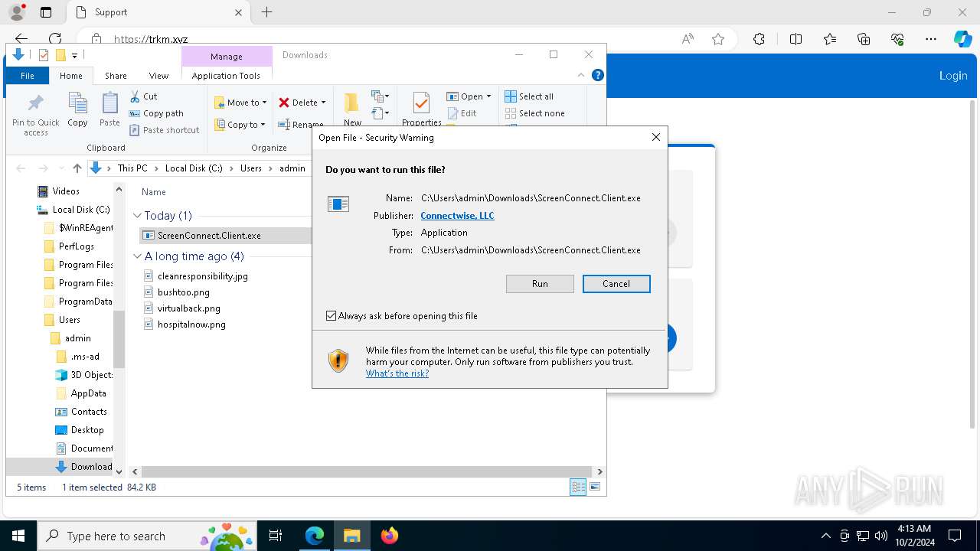Select the Home ribbon tab
Screen dimensions: 980x551
click(x=71, y=76)
